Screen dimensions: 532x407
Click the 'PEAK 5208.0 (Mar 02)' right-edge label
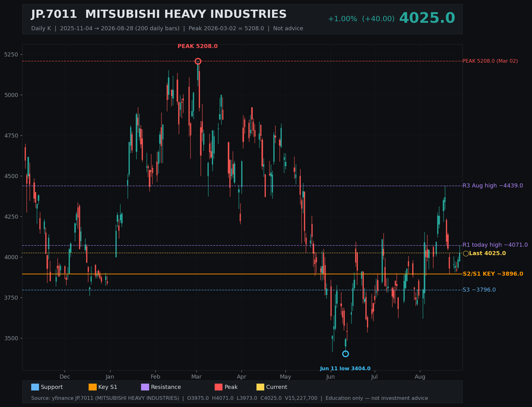[490, 61]
